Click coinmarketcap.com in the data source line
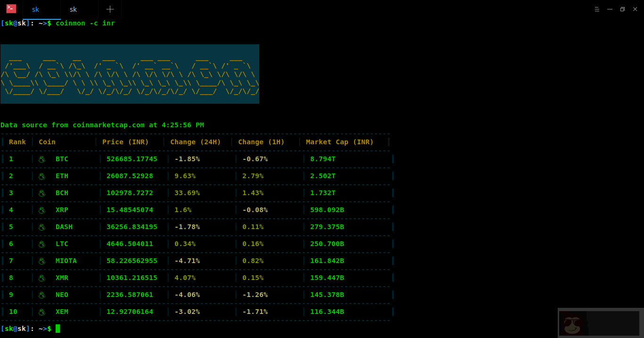644x338 pixels. [x=108, y=125]
